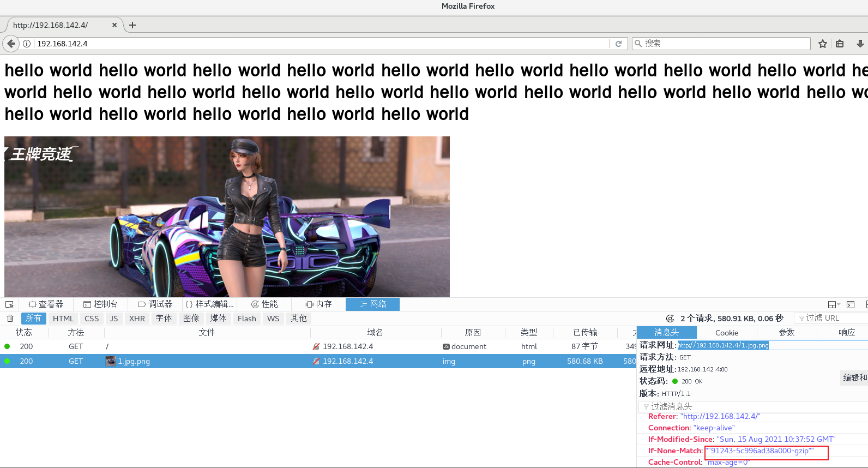The height and width of the screenshot is (468, 868).
Task: Click the request summary "2 个请求, 580.91 KB"
Action: [x=732, y=319]
